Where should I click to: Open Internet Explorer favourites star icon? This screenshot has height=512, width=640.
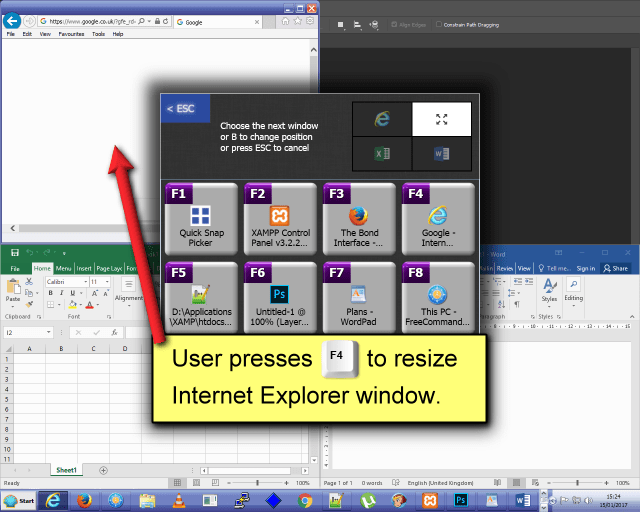pos(298,21)
